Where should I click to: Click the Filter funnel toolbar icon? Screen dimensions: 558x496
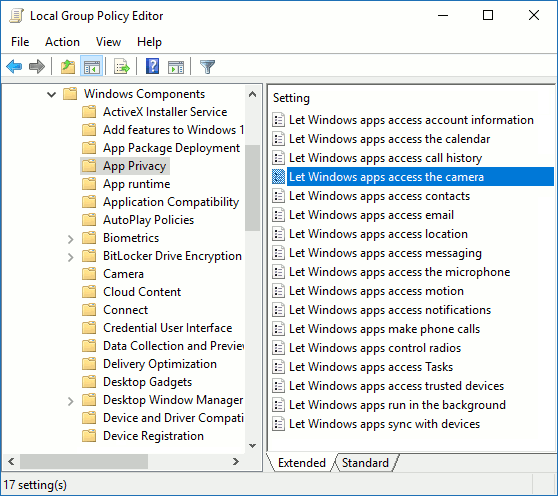tap(207, 67)
